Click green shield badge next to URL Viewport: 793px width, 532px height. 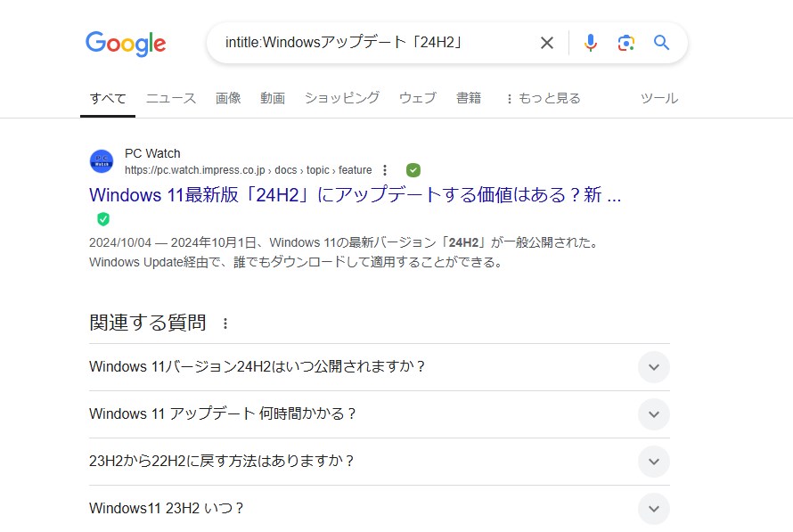click(413, 170)
